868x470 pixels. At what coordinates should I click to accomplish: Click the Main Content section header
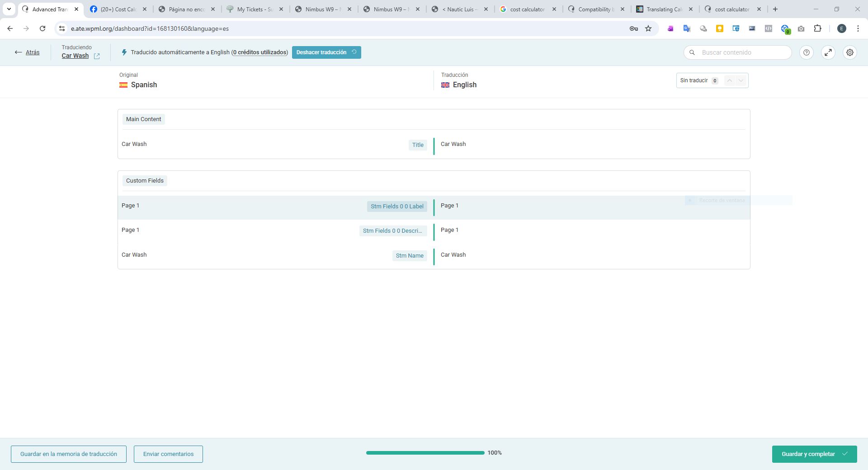pyautogui.click(x=144, y=119)
